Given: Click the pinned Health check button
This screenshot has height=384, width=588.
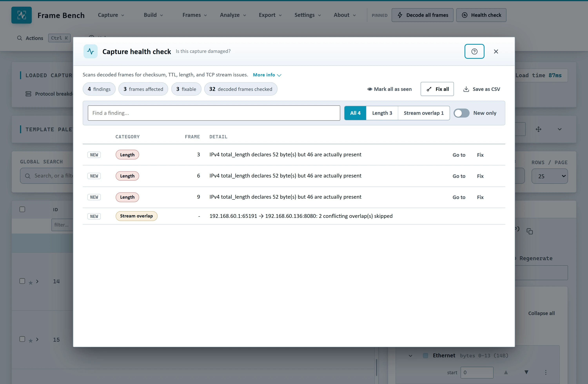Looking at the screenshot, I should [x=481, y=15].
